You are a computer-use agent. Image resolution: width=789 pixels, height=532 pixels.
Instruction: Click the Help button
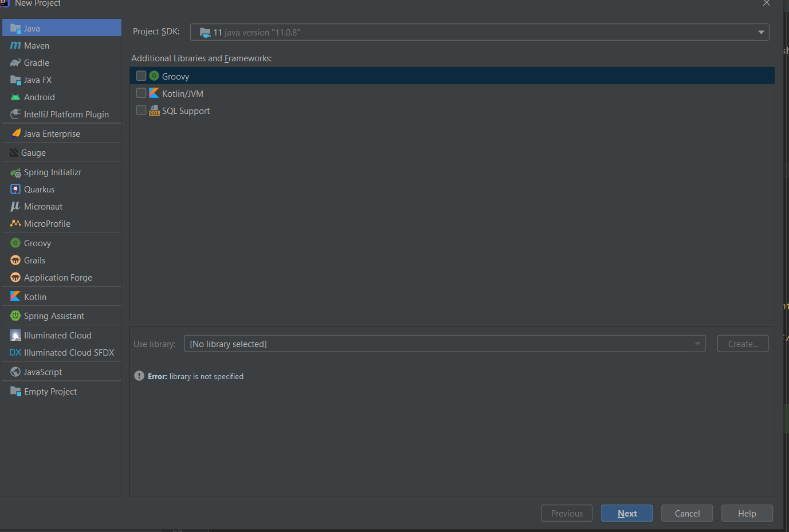click(x=747, y=513)
